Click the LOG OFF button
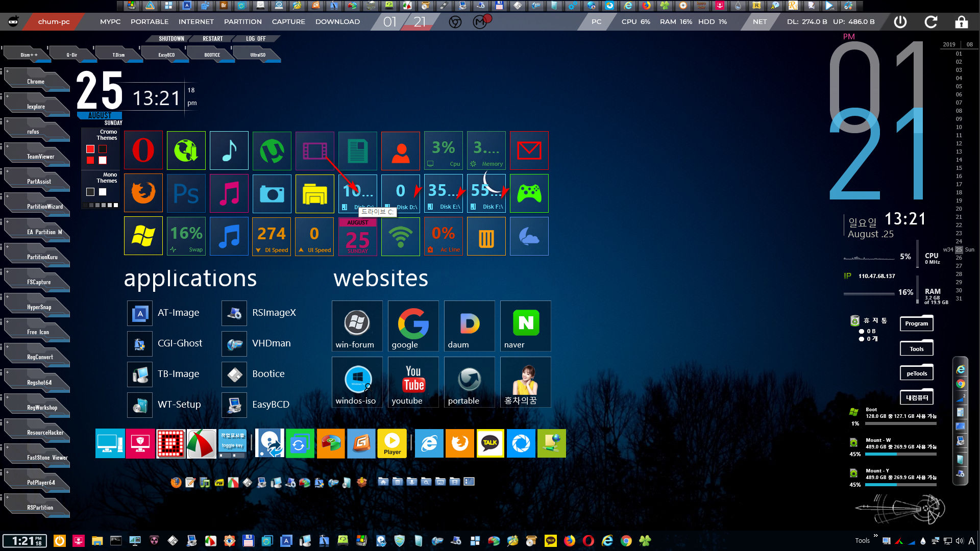 click(x=256, y=39)
